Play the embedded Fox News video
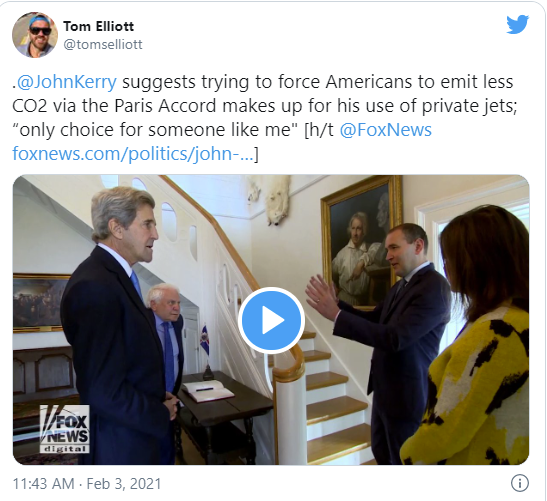547x501 pixels. click(271, 320)
